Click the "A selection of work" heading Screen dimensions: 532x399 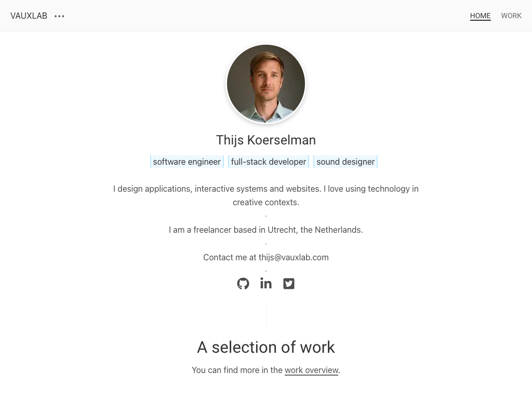(266, 347)
